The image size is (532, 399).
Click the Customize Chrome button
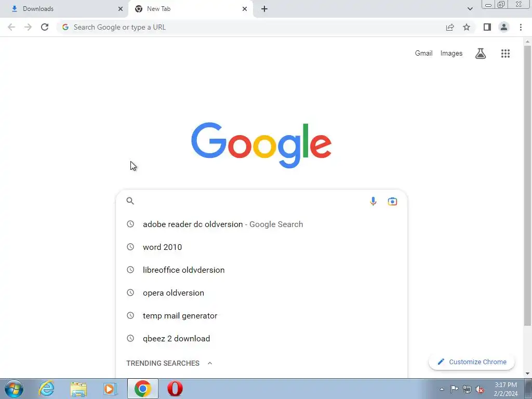point(472,362)
